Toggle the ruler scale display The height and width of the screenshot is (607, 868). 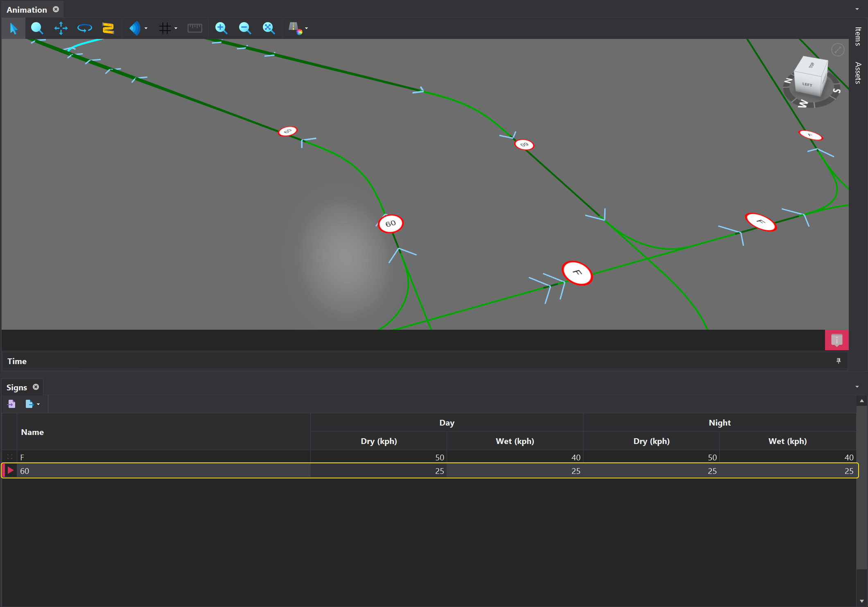[x=194, y=28]
